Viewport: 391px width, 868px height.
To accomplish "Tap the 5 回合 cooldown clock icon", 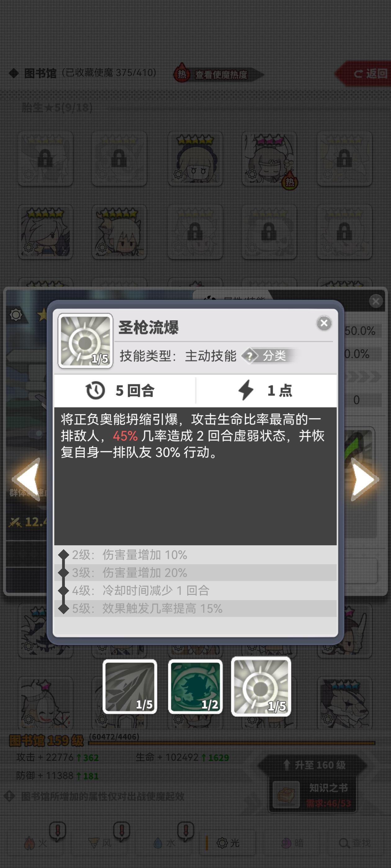I will [96, 391].
